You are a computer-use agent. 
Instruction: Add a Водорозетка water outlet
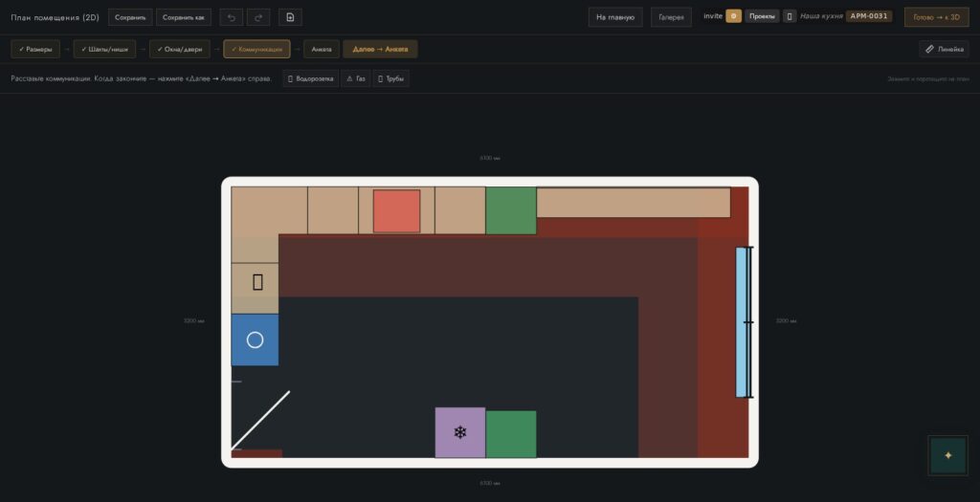pos(311,78)
